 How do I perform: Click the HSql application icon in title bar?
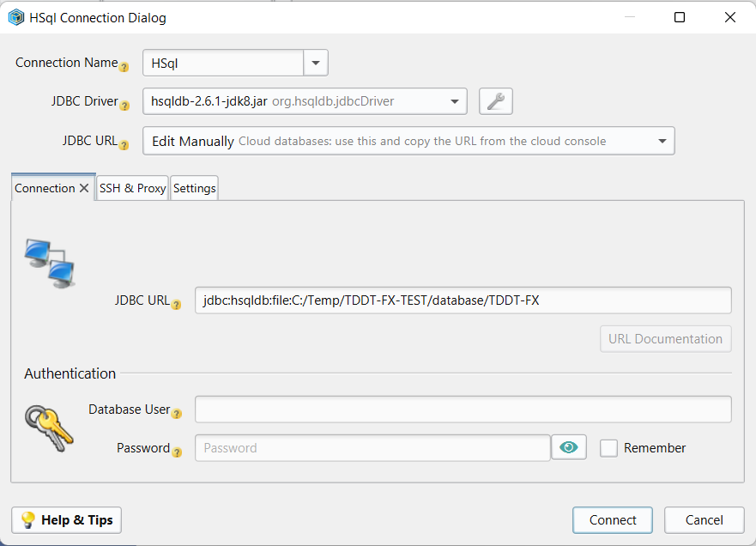tap(15, 16)
